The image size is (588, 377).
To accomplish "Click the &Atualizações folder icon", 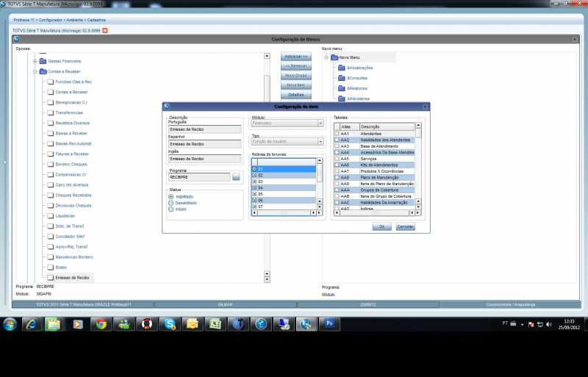I will point(342,68).
